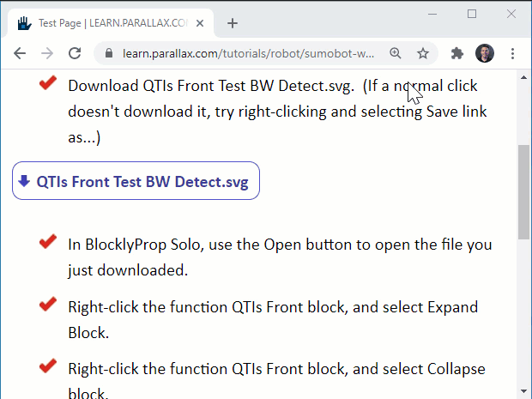Open a new tab with plus button

tap(233, 23)
